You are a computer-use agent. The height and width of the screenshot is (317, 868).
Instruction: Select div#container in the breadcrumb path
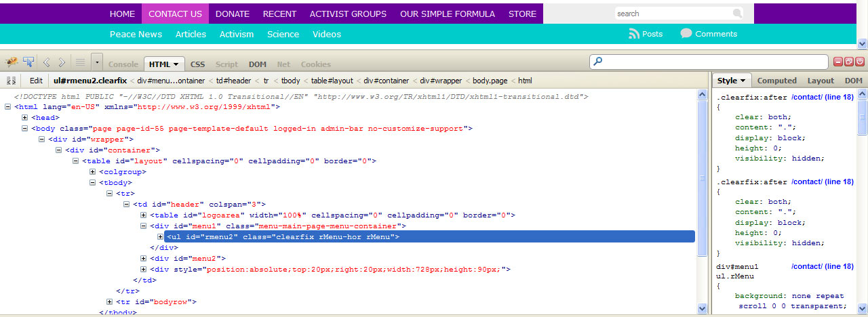(x=386, y=81)
